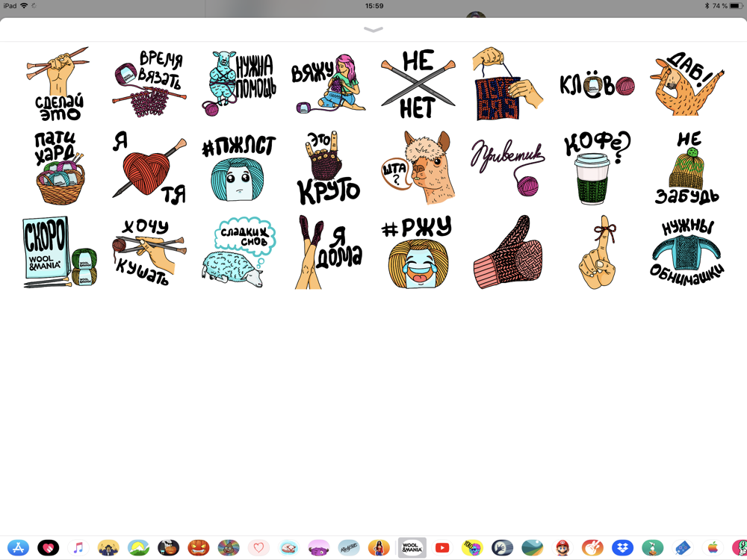Tap the battery indicator in status bar
This screenshot has width=747, height=560.
[x=737, y=6]
